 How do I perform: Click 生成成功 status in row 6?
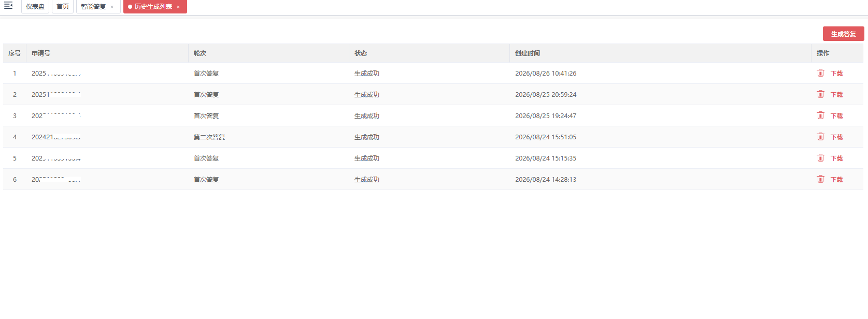click(367, 180)
